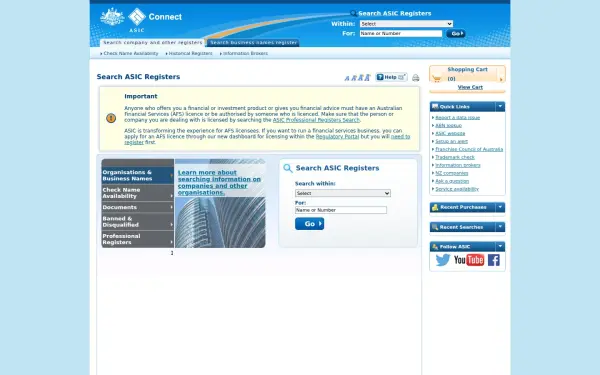Open Learn more about searching information link
The image size is (600, 375).
pos(219,183)
